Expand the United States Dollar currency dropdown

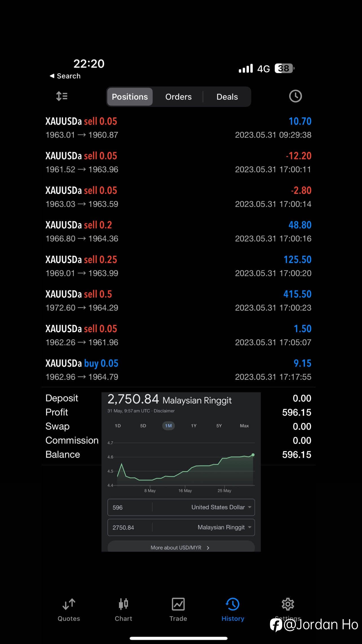[x=221, y=507]
